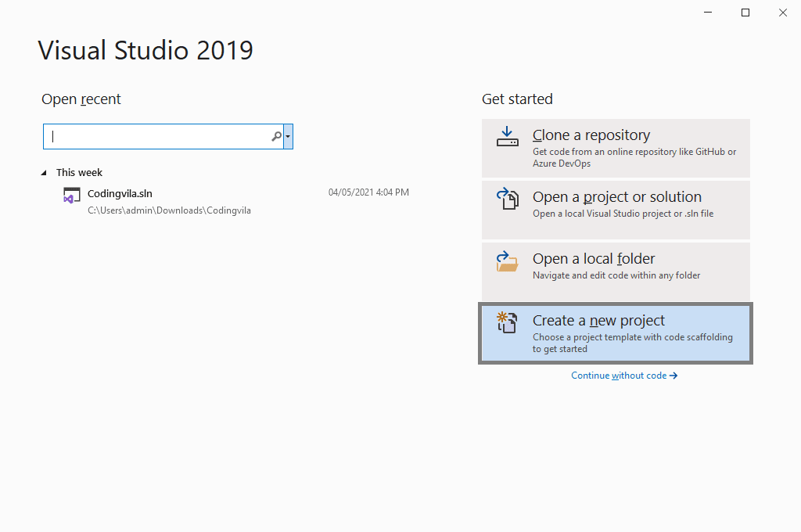This screenshot has height=532, width=801.
Task: Expand the This week disclosure triangle
Action: (x=45, y=172)
